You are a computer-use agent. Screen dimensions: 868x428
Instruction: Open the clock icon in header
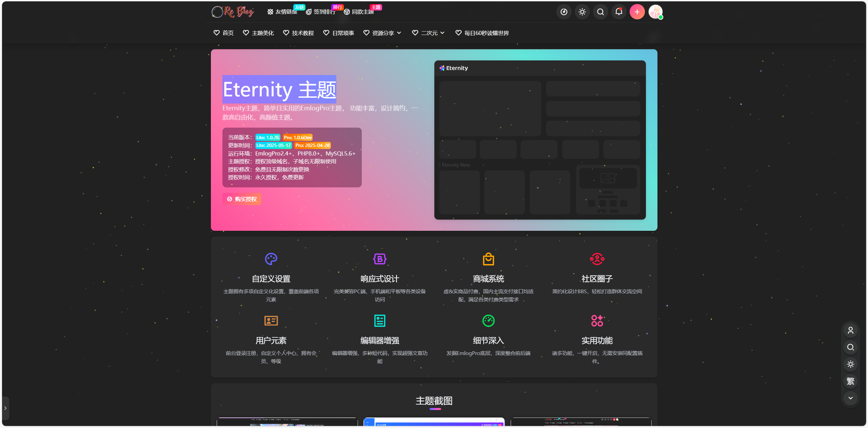[x=564, y=12]
